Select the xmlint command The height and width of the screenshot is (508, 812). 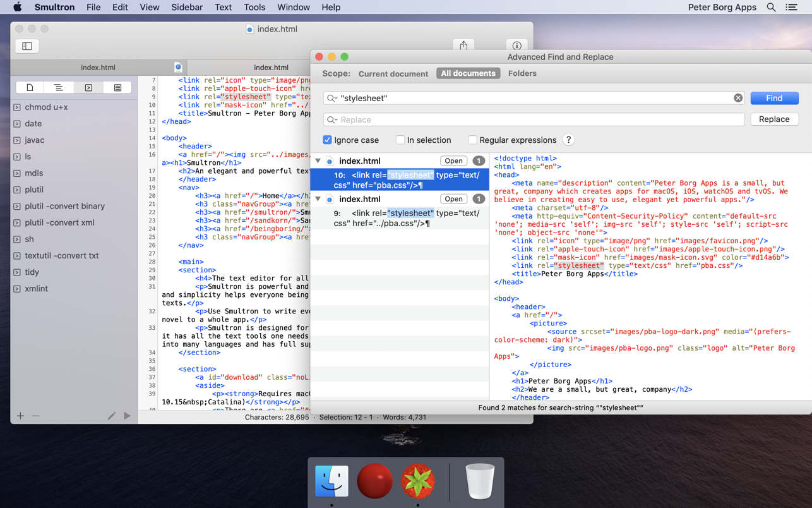(36, 289)
